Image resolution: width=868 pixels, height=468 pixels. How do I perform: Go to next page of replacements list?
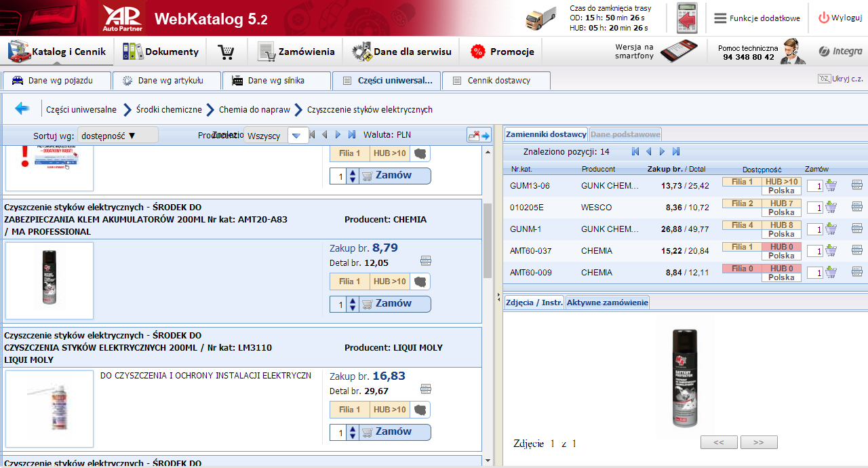(x=662, y=151)
